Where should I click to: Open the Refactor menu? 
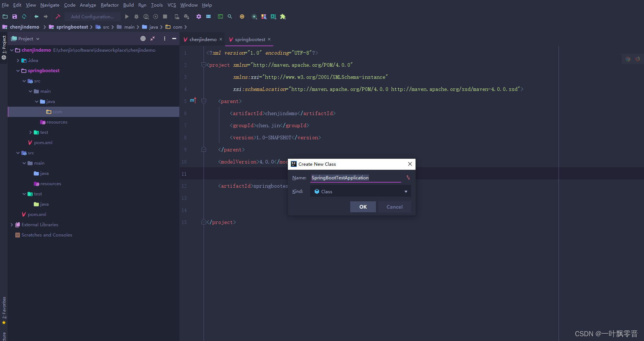[x=110, y=5]
